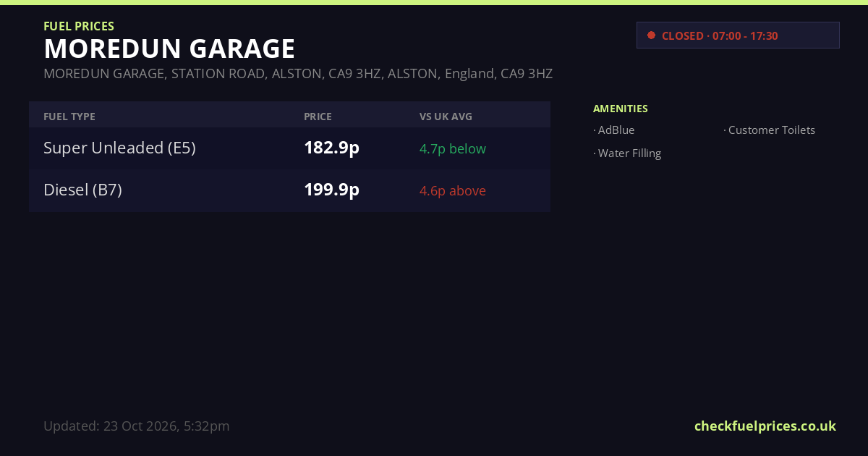
Task: Select the Water Filling amenity
Action: click(x=627, y=153)
